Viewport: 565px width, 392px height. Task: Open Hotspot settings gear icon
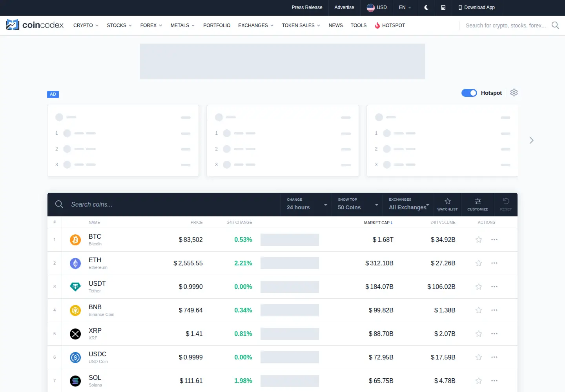tap(514, 93)
